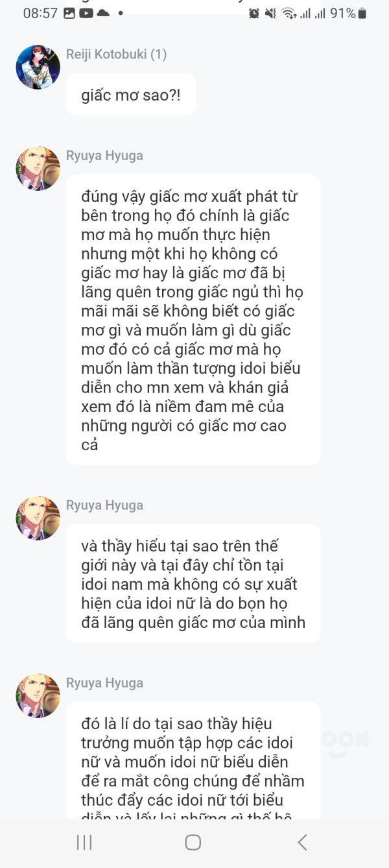Screen dimensions: 389x868
Task: Tap the alarm clock status icon
Action: [254, 13]
